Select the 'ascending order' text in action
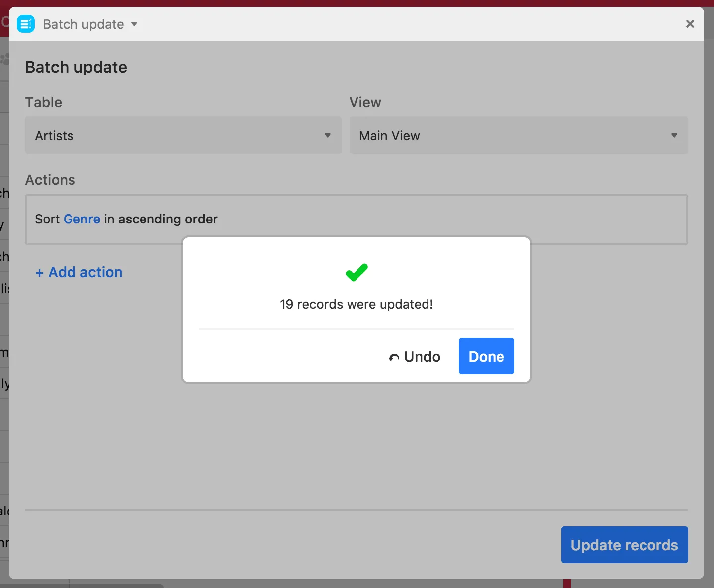This screenshot has width=714, height=588. (x=168, y=219)
